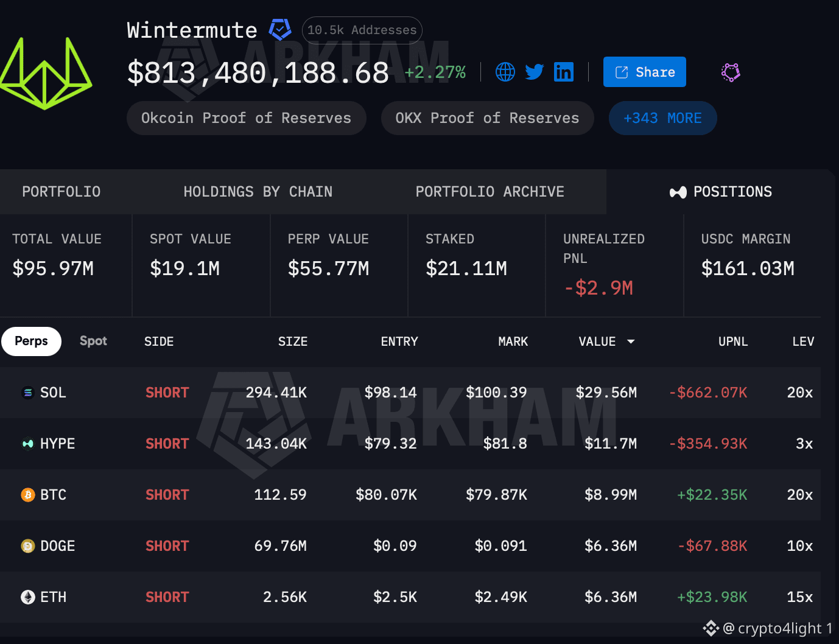
Task: Click the Wintermute entity name
Action: 192,30
